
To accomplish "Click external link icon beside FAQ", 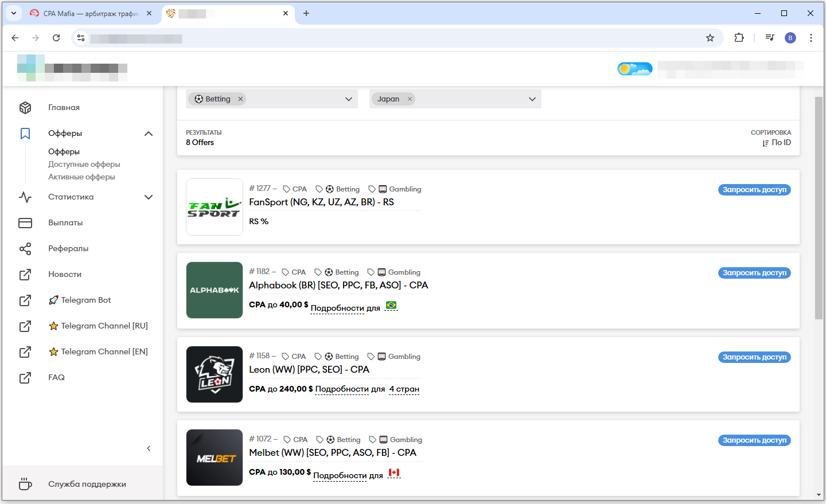I will pyautogui.click(x=25, y=378).
